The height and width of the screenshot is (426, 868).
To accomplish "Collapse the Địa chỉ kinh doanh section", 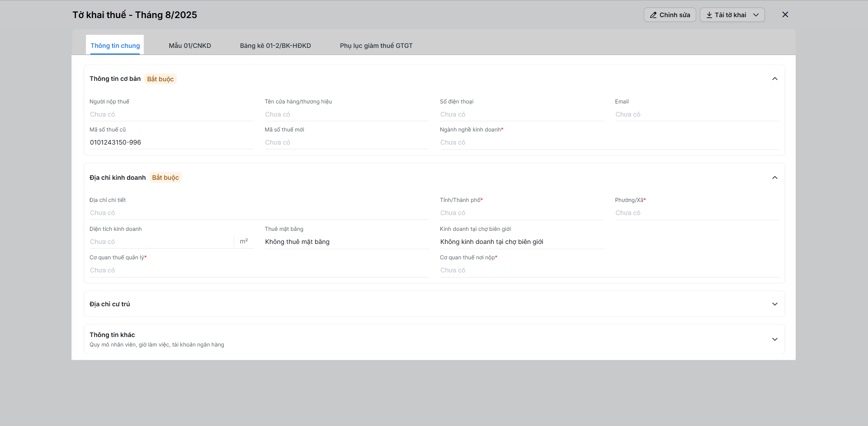I will [x=775, y=178].
